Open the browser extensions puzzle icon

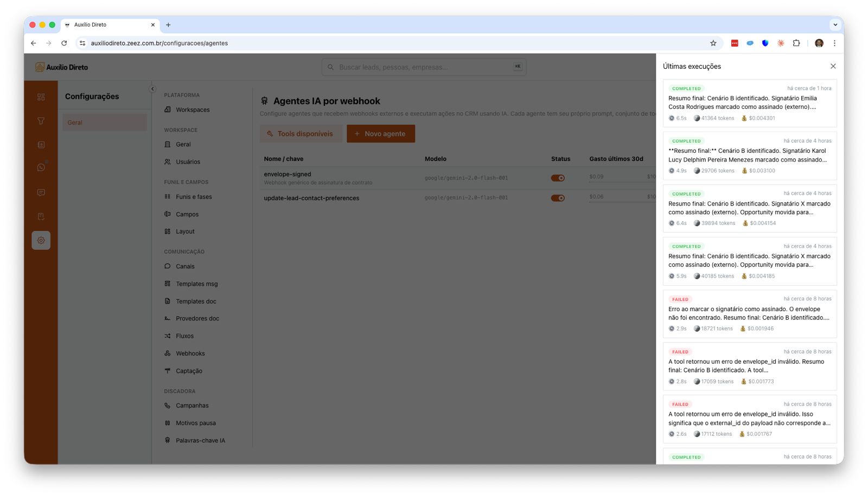click(796, 43)
